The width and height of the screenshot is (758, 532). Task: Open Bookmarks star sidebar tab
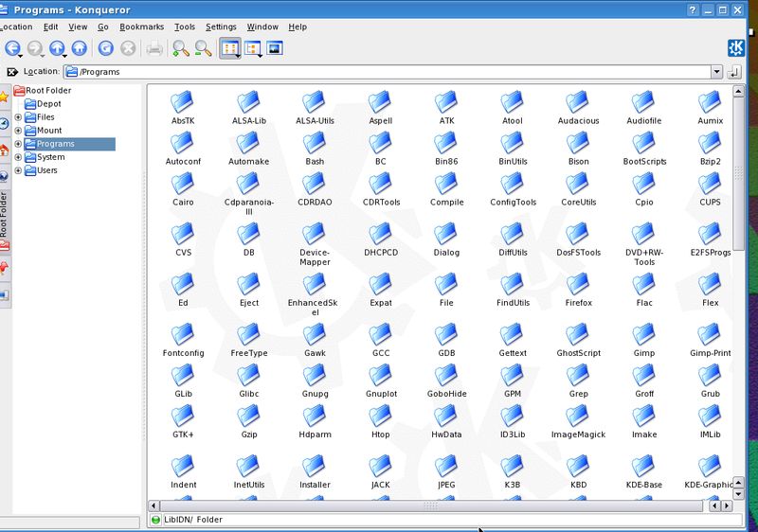point(4,98)
